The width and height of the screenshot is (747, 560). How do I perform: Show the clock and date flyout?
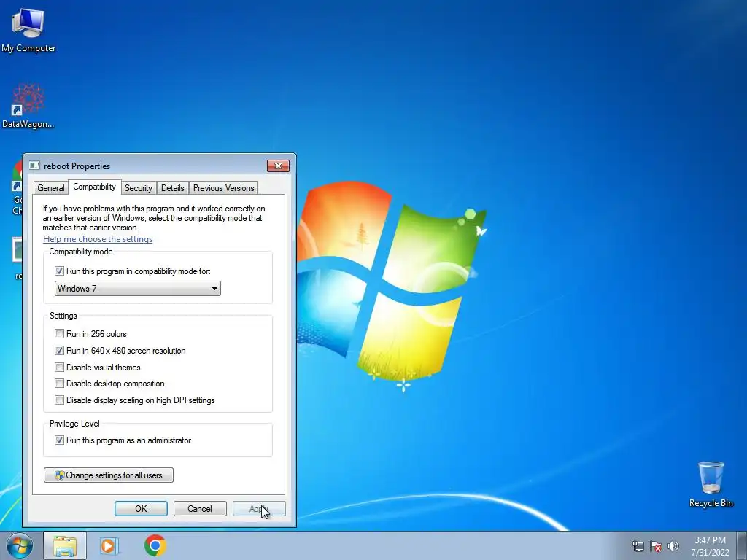coord(710,546)
